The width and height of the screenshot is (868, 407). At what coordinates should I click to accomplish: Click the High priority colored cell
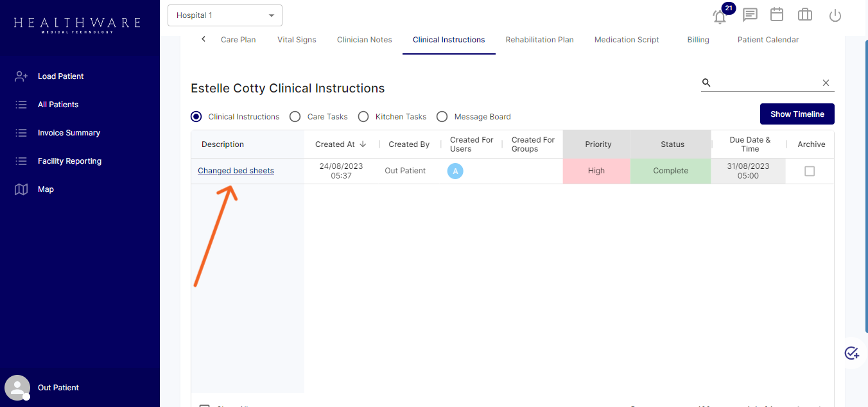click(x=596, y=171)
